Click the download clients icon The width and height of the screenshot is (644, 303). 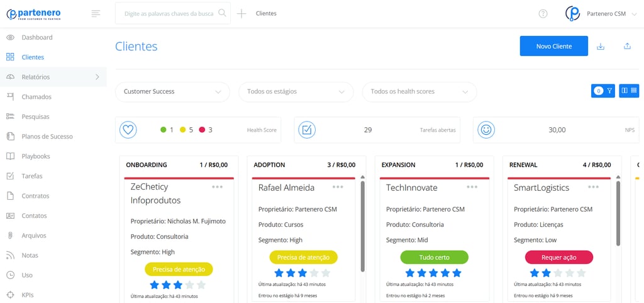(x=601, y=46)
